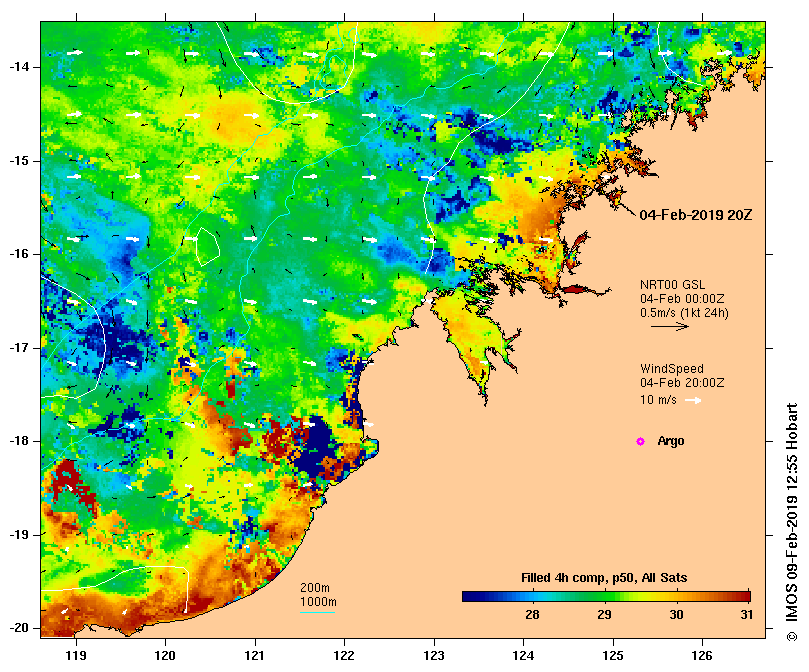Click the NRT00 GSL label
Viewport: 809px width, 672px height.
[x=672, y=285]
